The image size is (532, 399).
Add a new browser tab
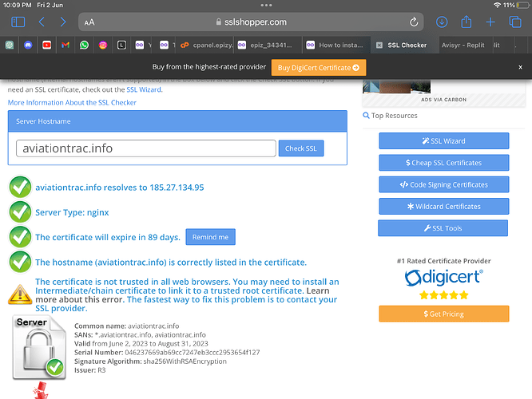click(490, 22)
